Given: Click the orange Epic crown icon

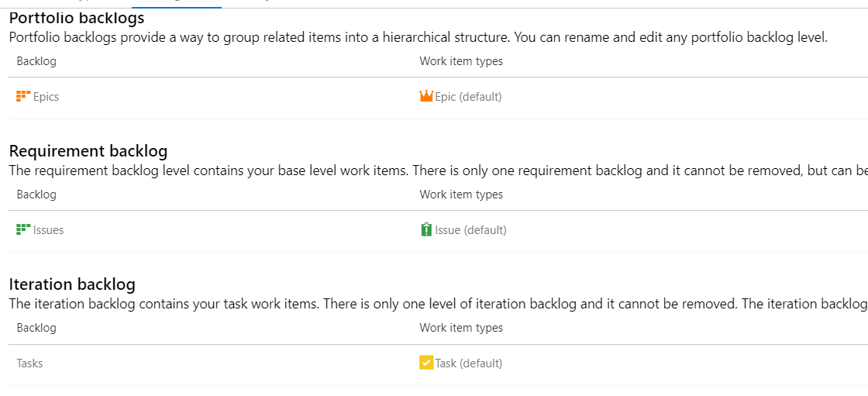Looking at the screenshot, I should coord(426,96).
